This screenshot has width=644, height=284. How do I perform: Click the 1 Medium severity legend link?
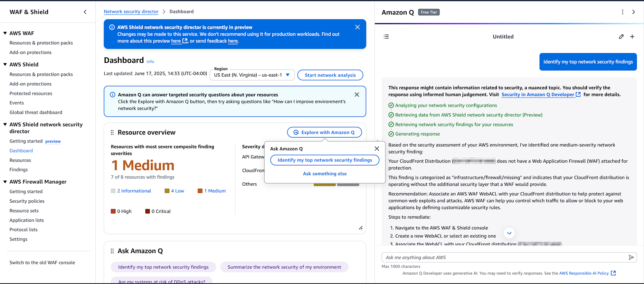(215, 191)
